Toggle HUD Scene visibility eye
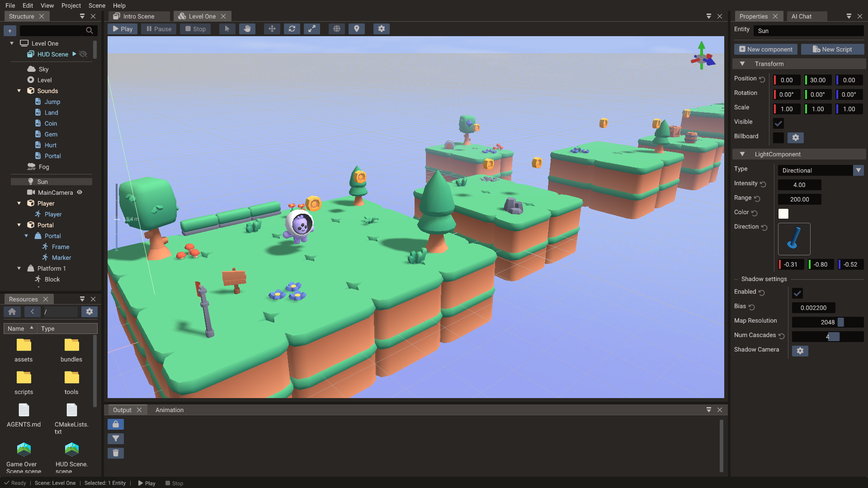Viewport: 868px width, 488px height. tap(83, 54)
